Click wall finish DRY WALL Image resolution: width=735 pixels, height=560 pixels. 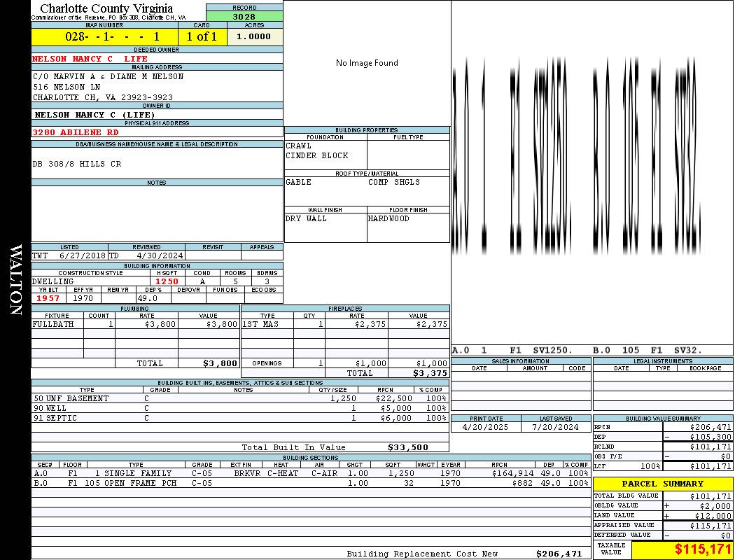(306, 219)
